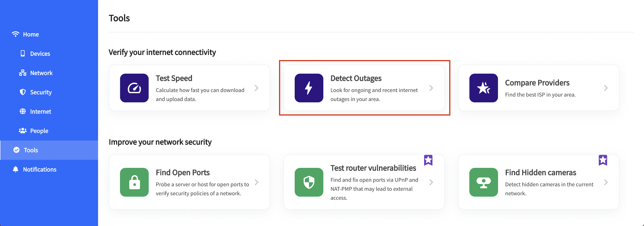Click chevron on Find Open Ports card
The height and width of the screenshot is (226, 644).
click(257, 182)
